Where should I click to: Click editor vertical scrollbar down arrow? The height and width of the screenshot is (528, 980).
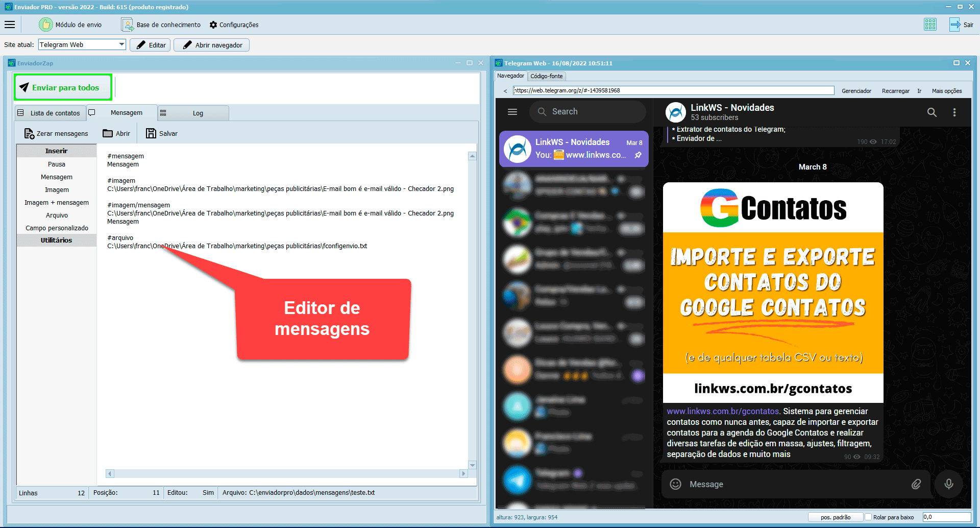[x=472, y=465]
